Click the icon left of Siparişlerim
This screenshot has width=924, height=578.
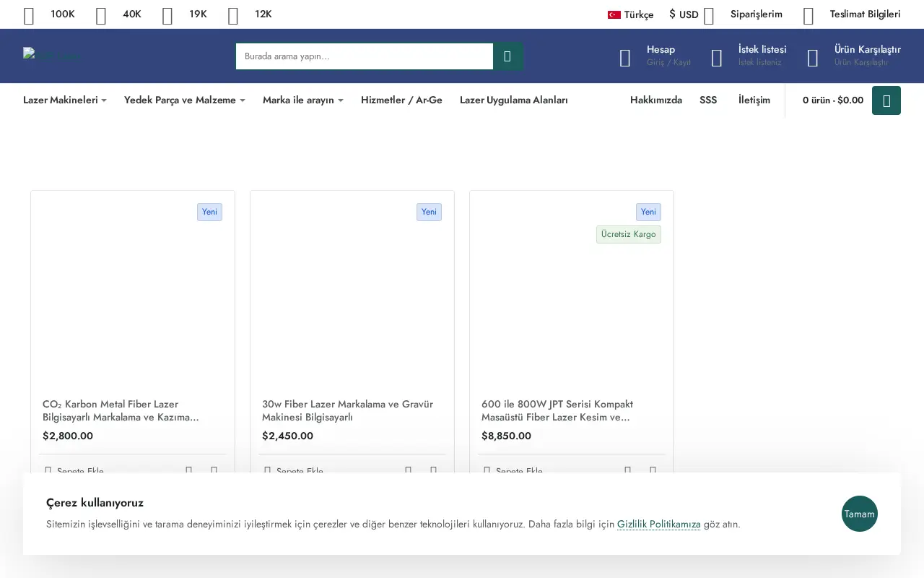pyautogui.click(x=709, y=16)
